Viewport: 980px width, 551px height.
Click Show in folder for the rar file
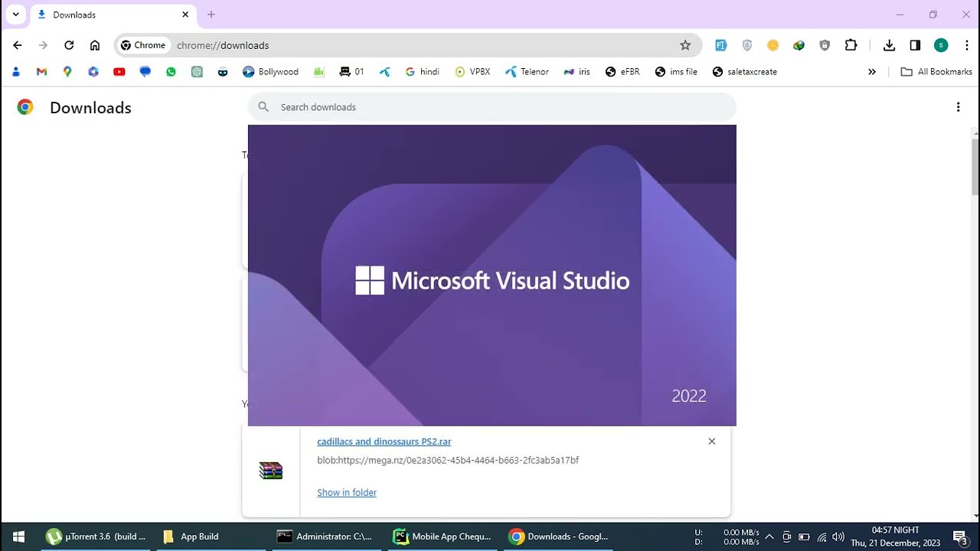coord(347,493)
